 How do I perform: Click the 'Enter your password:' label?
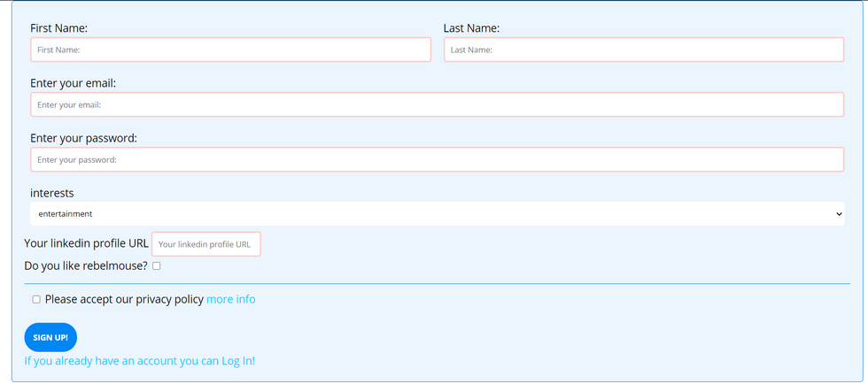83,138
